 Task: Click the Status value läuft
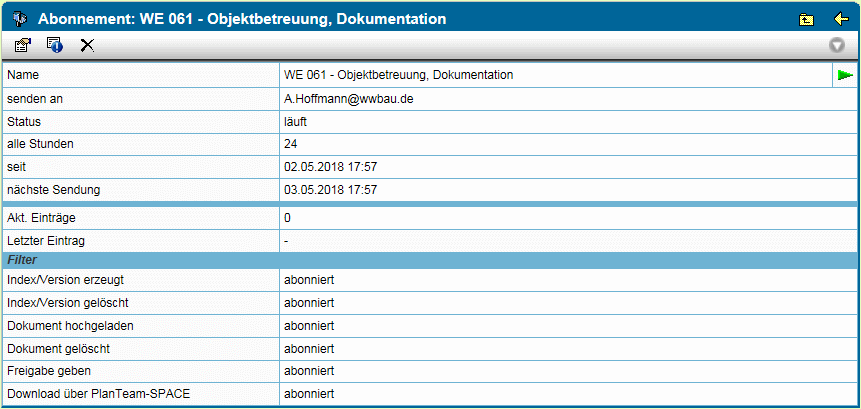295,122
